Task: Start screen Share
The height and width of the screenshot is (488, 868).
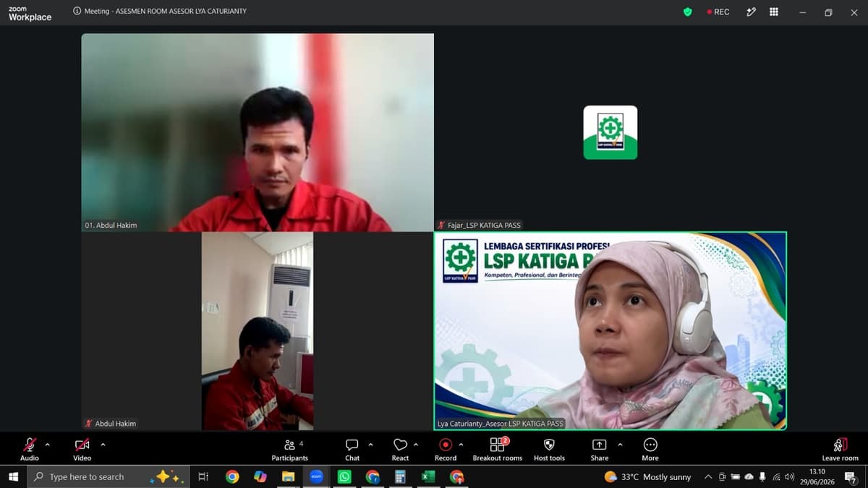Action: click(600, 449)
